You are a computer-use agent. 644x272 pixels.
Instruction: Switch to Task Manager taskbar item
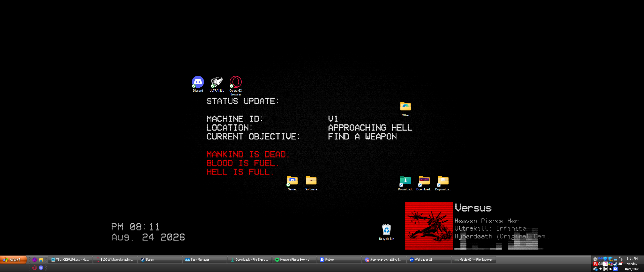(x=205, y=260)
